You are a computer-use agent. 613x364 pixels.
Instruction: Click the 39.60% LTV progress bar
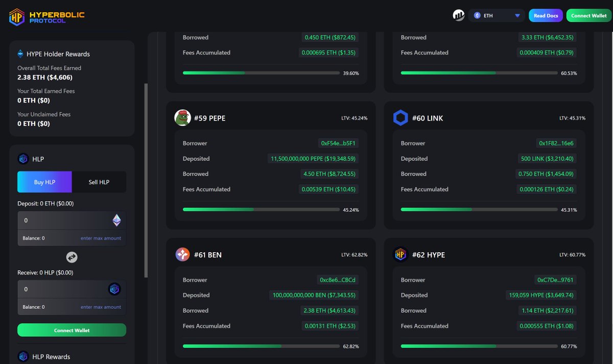261,73
